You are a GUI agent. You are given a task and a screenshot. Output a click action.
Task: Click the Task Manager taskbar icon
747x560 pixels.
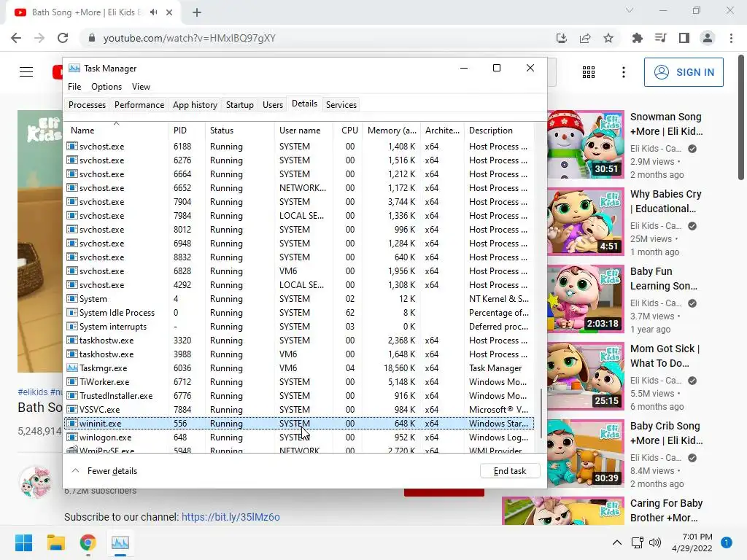pos(120,542)
